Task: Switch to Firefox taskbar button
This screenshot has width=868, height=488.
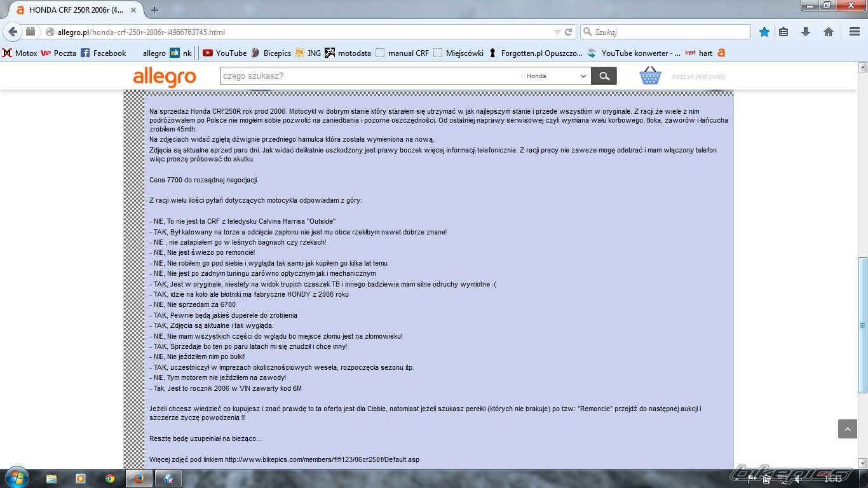Action: [x=139, y=478]
